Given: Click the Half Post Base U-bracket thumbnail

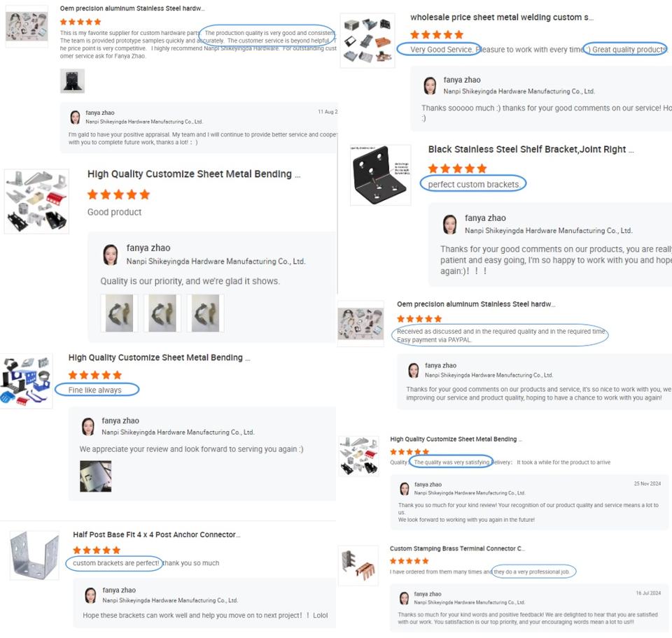Looking at the screenshot, I should point(35,555).
